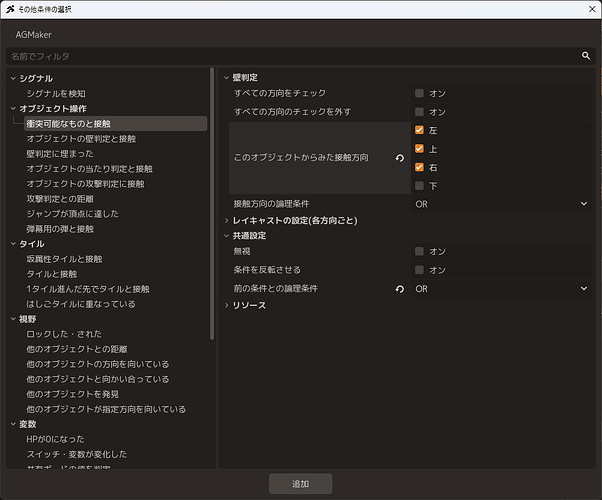
Task: Collapse the オブジェクト操作 category
Action: click(x=13, y=109)
